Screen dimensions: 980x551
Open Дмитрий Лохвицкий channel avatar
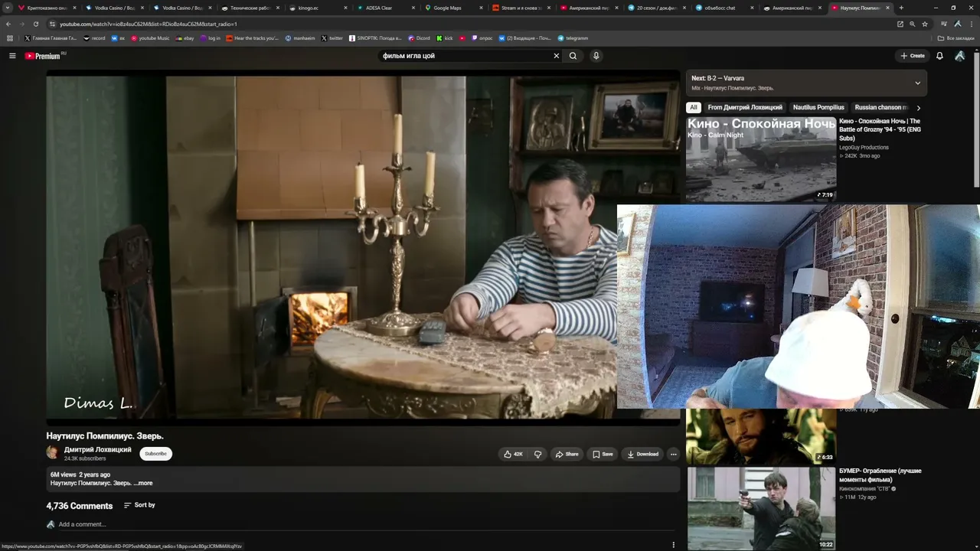[x=52, y=453]
